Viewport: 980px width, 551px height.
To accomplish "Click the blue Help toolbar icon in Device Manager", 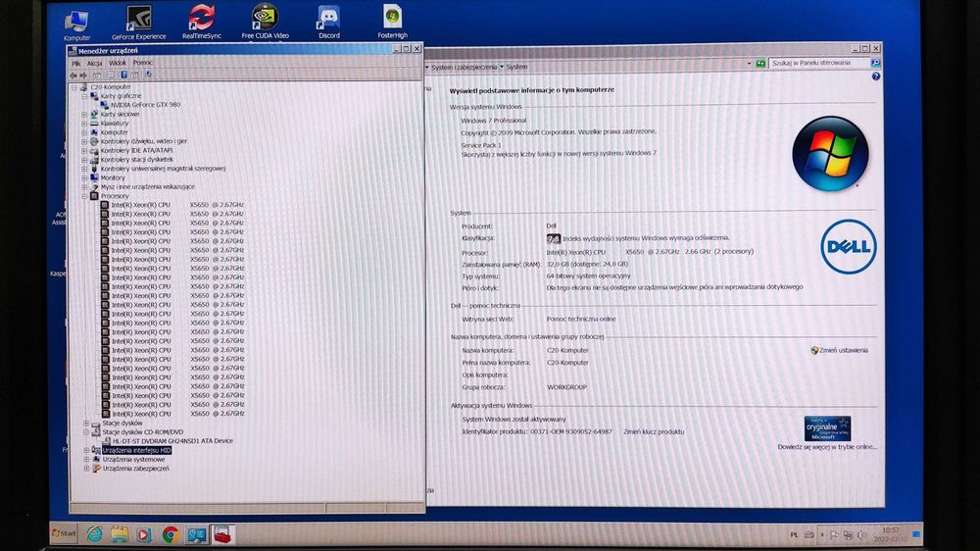I will click(x=123, y=75).
